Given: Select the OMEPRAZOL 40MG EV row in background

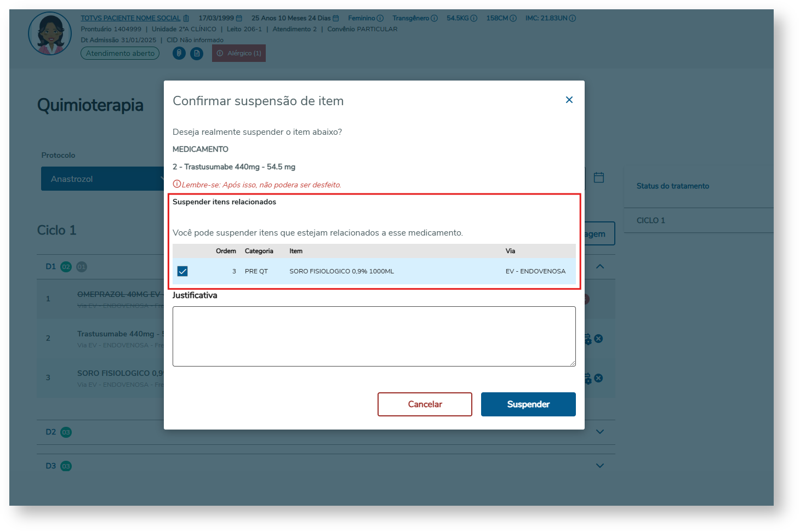Looking at the screenshot, I should (x=100, y=299).
